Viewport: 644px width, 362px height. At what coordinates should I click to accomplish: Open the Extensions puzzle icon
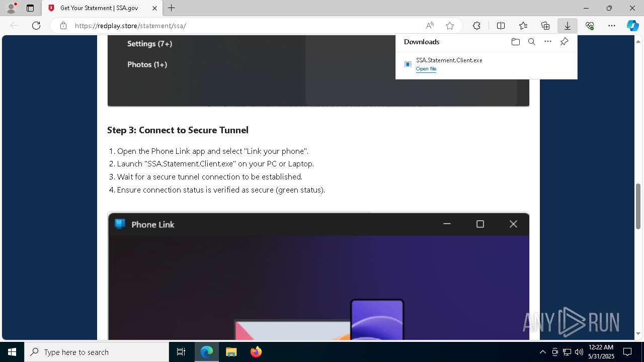(476, 26)
